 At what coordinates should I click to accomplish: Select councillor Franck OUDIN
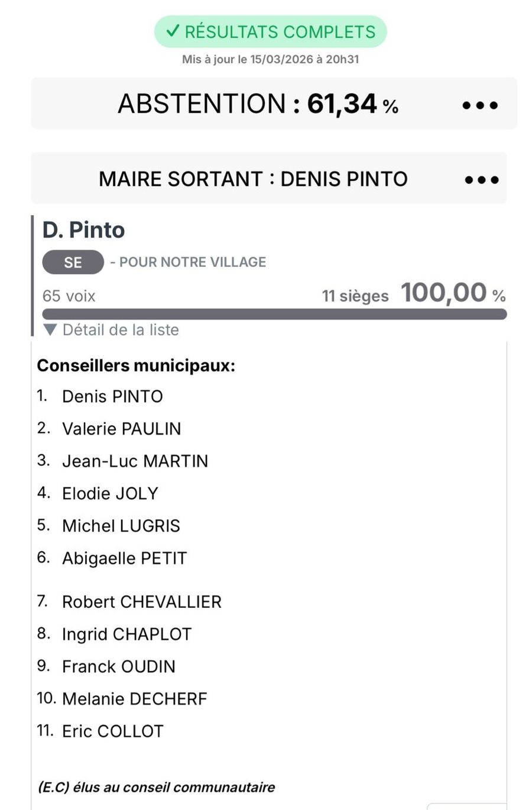[118, 666]
